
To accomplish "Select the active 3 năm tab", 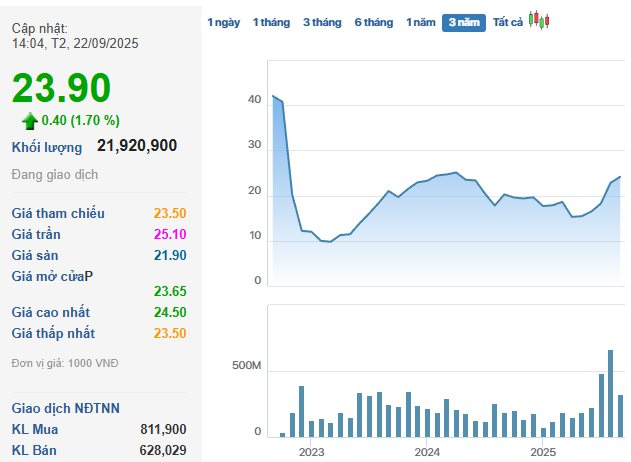I will pyautogui.click(x=464, y=22).
